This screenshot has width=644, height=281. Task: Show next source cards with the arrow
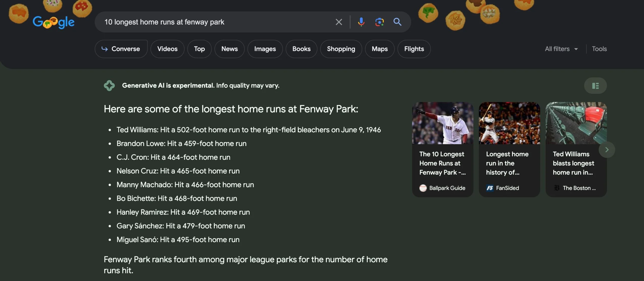click(607, 150)
